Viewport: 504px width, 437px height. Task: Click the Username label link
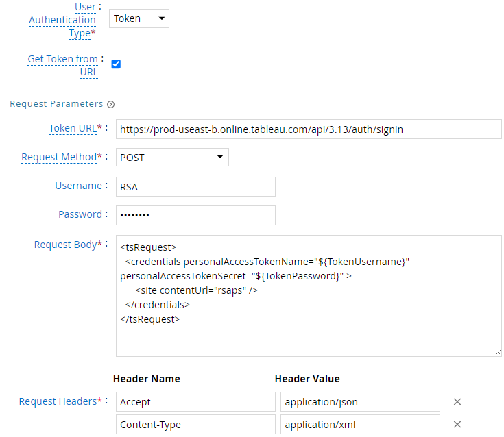(x=78, y=186)
